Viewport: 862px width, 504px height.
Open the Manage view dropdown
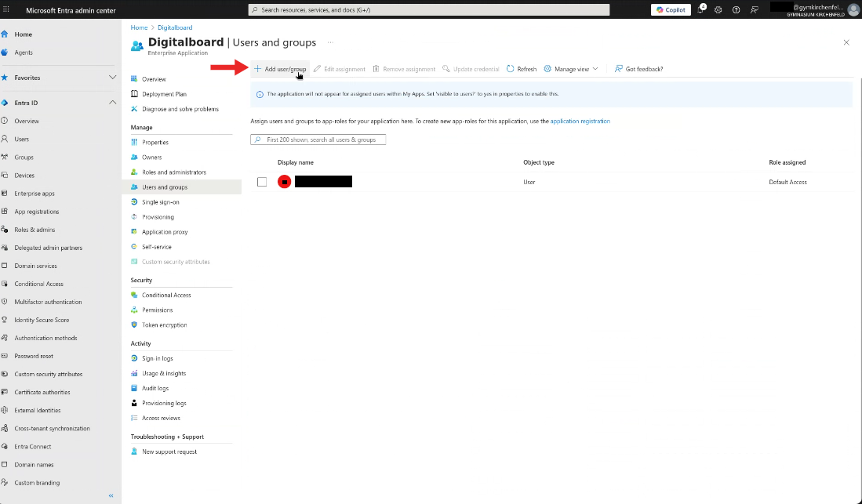pos(571,69)
